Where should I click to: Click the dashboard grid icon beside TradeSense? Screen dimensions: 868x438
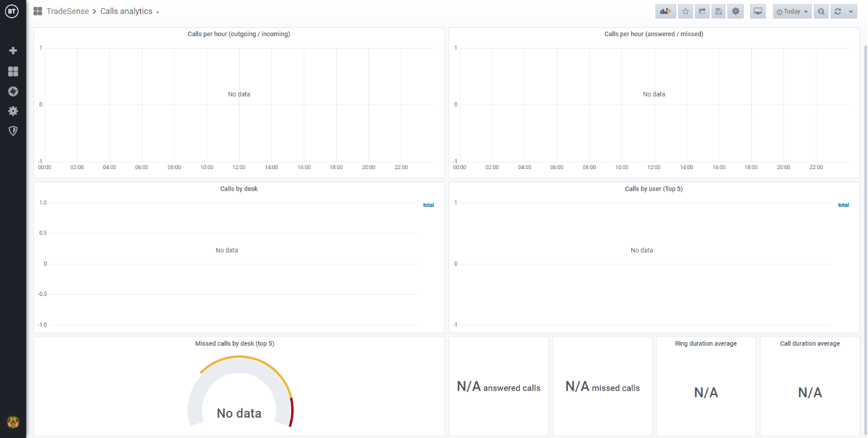tap(38, 11)
